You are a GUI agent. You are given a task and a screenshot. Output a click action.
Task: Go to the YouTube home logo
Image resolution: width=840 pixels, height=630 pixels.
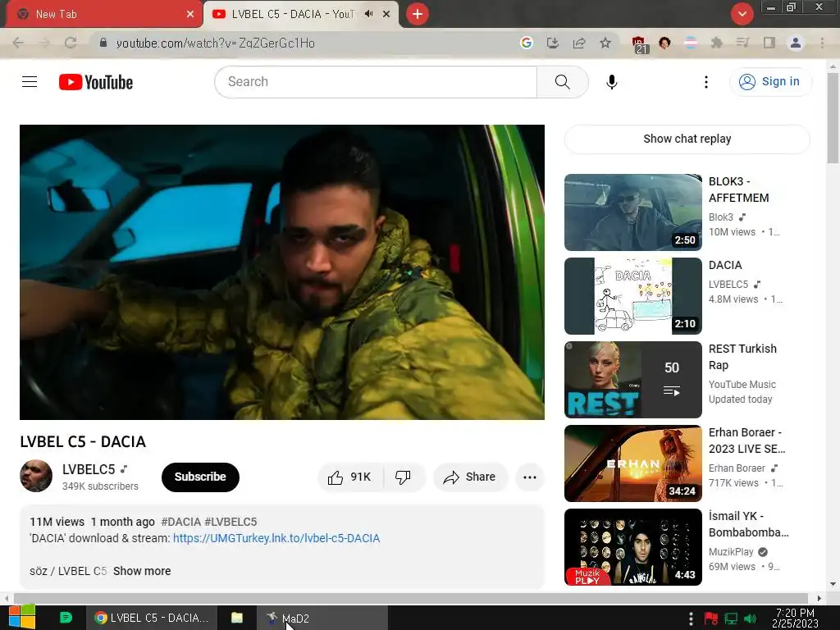tap(96, 82)
